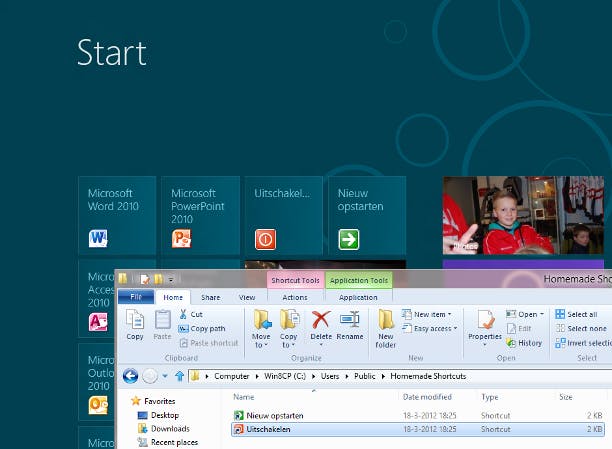Image resolution: width=612 pixels, height=449 pixels.
Task: Expand the arrow after Computer in breadcrumb
Action: 257,376
